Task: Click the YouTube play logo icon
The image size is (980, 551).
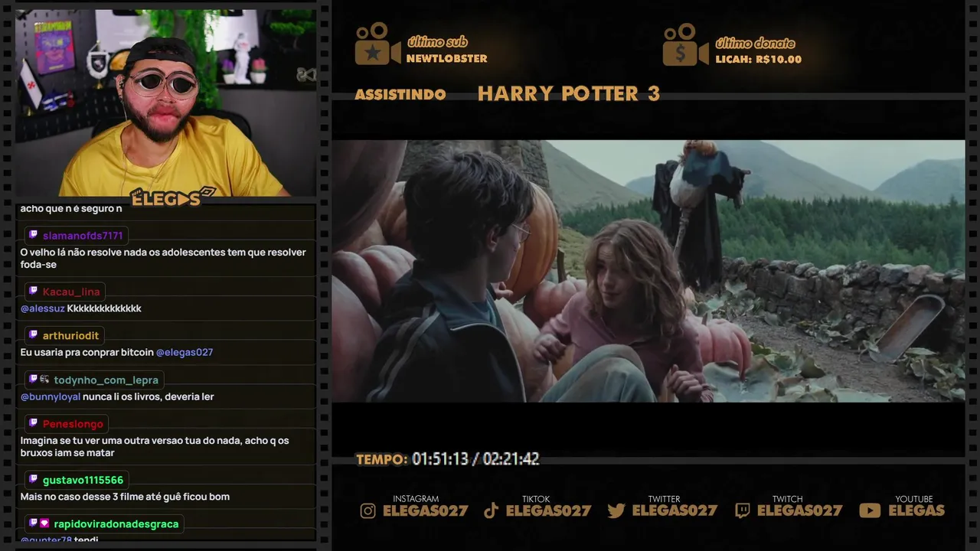Action: [870, 510]
